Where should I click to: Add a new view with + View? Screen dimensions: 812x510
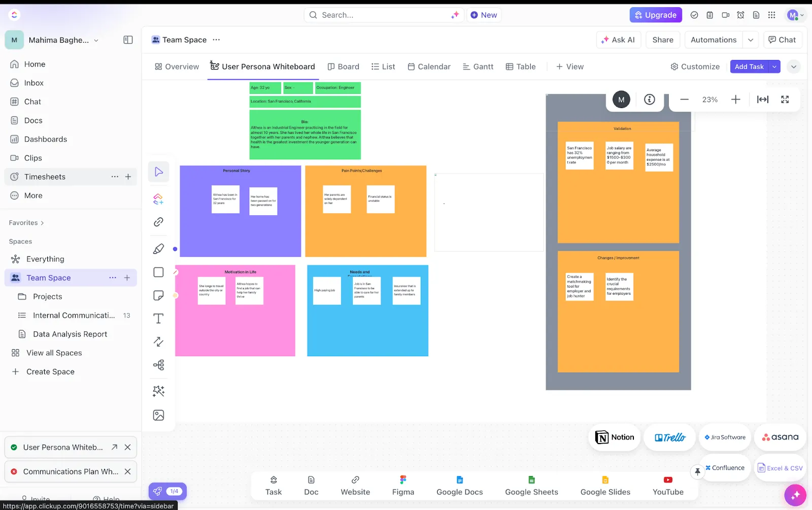click(569, 66)
